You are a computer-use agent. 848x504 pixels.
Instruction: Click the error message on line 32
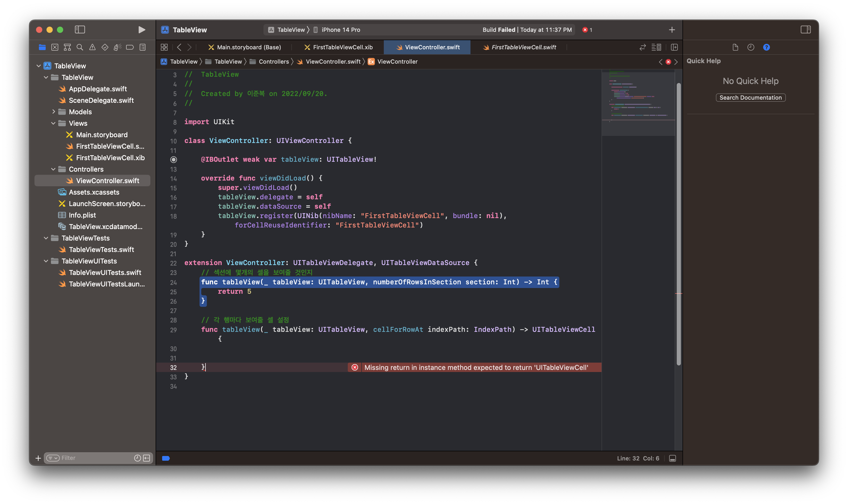tap(476, 368)
